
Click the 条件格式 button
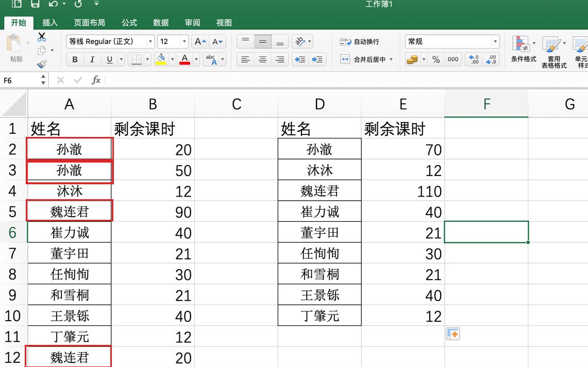pos(523,49)
